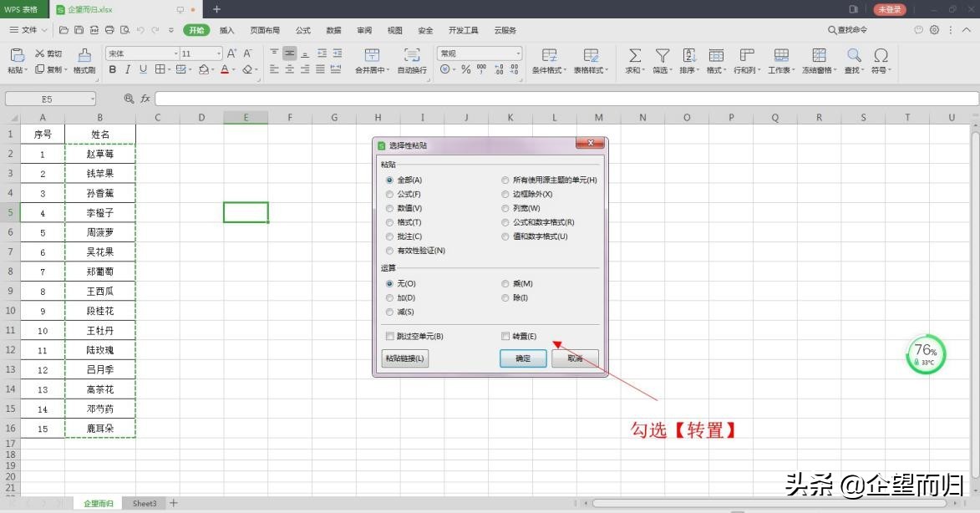Click the Format Painter (格式刷) icon

(x=84, y=56)
